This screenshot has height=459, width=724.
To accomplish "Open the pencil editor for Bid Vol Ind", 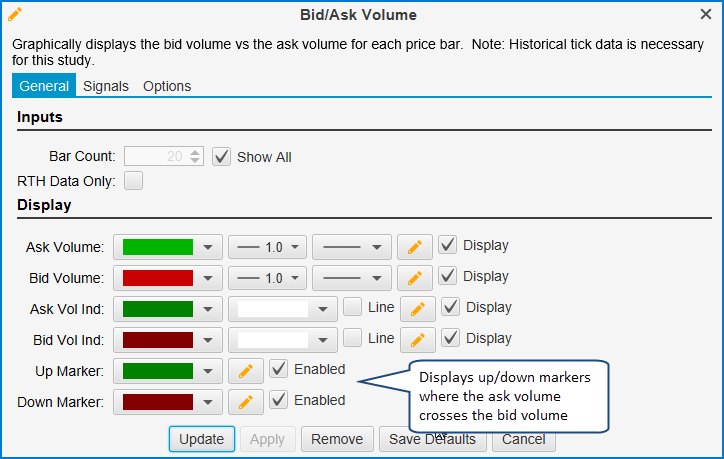I will pyautogui.click(x=418, y=340).
